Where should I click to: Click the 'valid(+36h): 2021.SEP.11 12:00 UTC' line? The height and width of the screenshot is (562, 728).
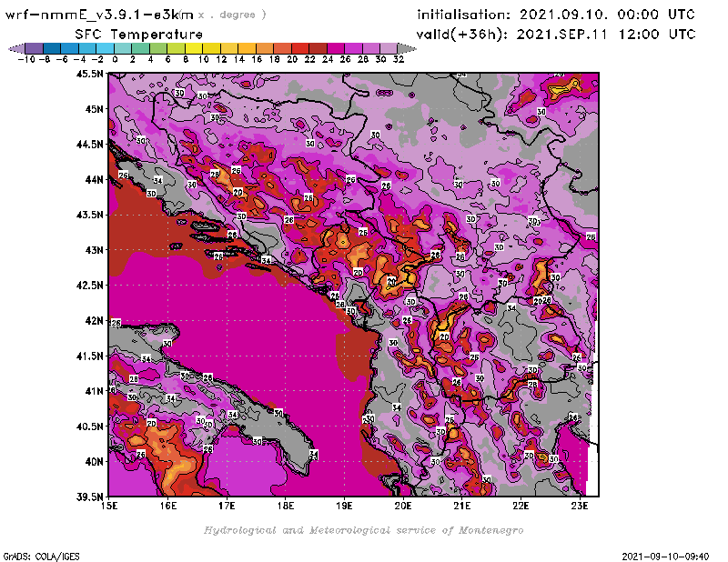(x=556, y=34)
